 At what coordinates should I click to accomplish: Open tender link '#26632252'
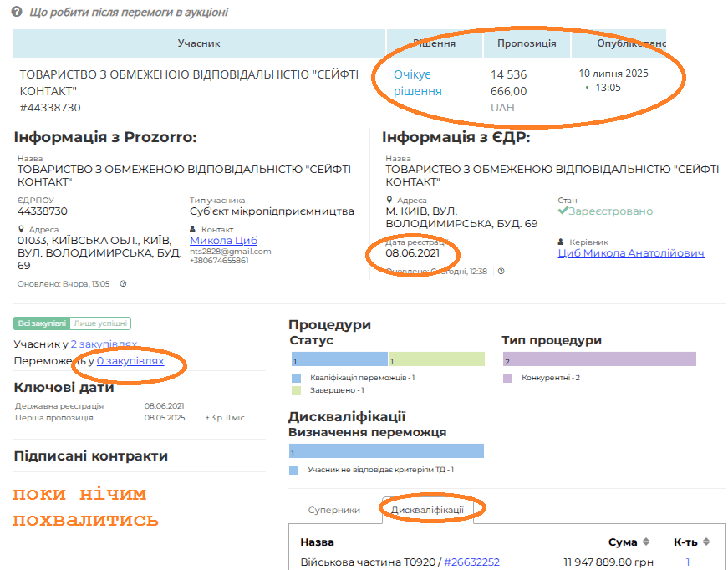pos(471,562)
